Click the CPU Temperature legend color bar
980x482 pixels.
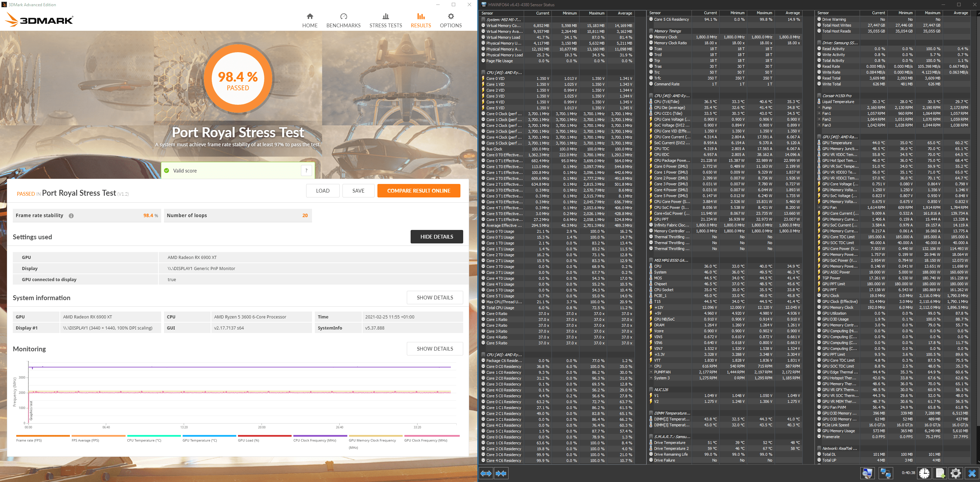[154, 436]
